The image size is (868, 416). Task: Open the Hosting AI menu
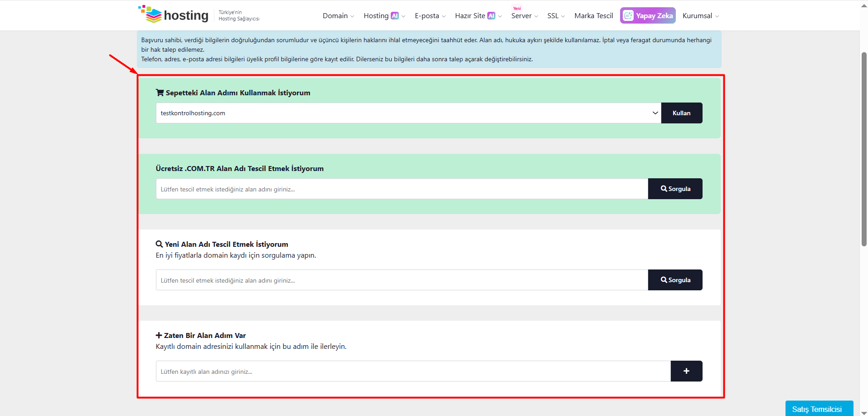point(384,16)
